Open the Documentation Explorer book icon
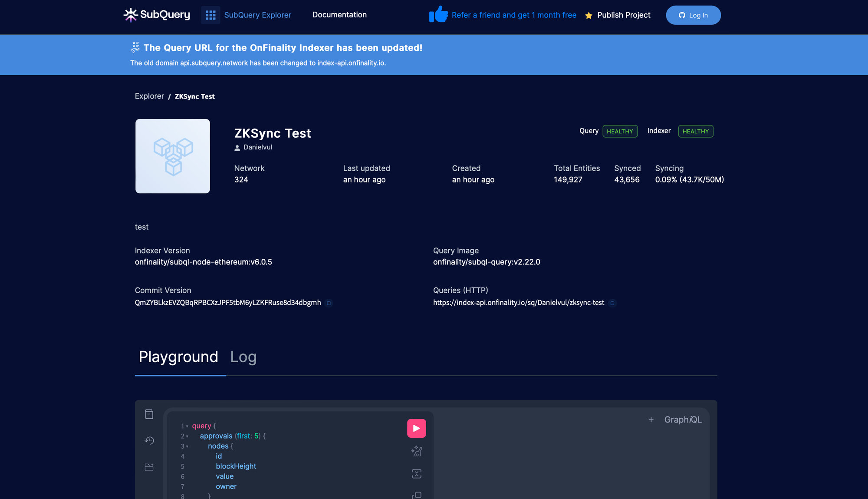Viewport: 868px width, 499px height. [149, 414]
